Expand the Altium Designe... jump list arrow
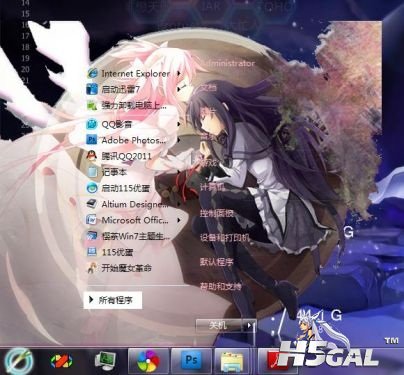 (x=179, y=204)
